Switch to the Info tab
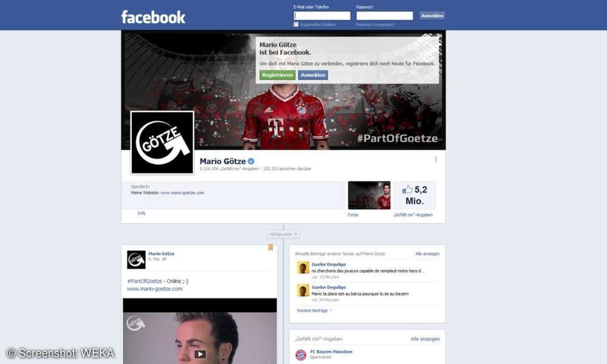This screenshot has width=607, height=364. (142, 213)
